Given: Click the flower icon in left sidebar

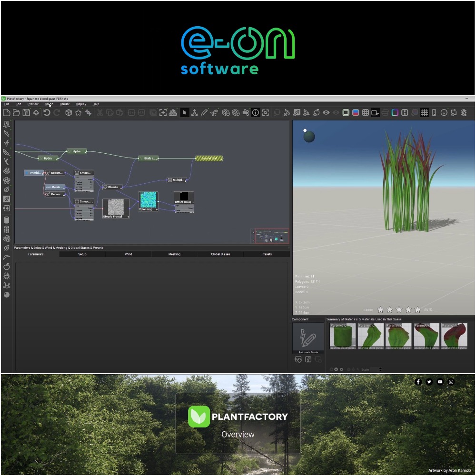Looking at the screenshot, I should tap(6, 180).
